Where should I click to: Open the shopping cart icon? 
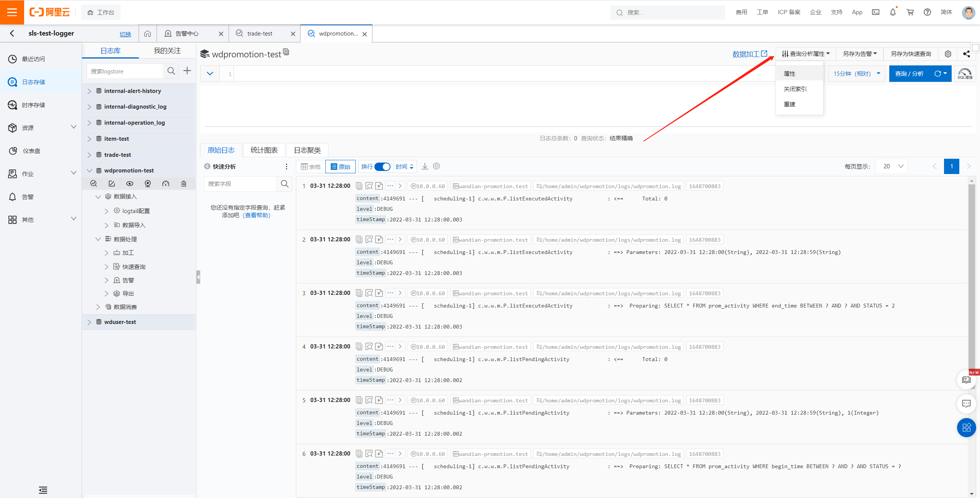point(910,12)
